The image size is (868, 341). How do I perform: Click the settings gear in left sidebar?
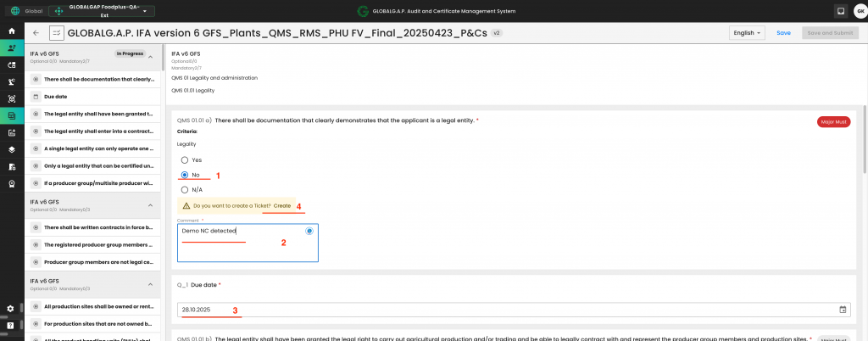[10, 308]
